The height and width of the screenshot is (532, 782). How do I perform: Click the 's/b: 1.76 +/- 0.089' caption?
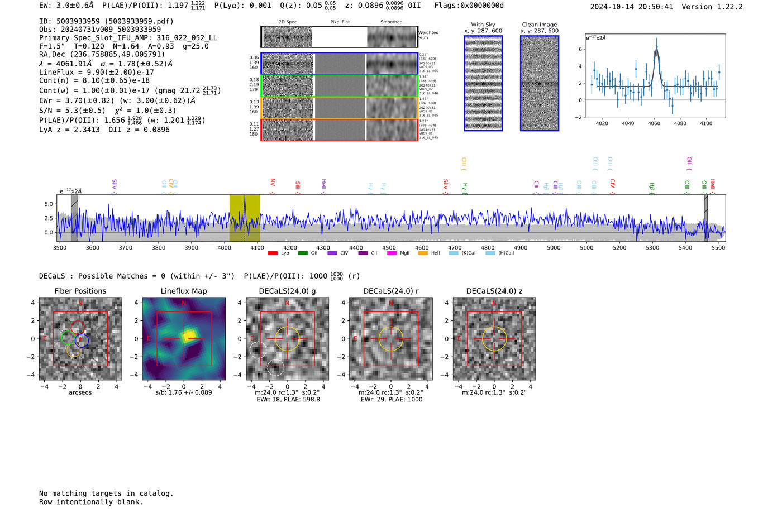pyautogui.click(x=184, y=392)
